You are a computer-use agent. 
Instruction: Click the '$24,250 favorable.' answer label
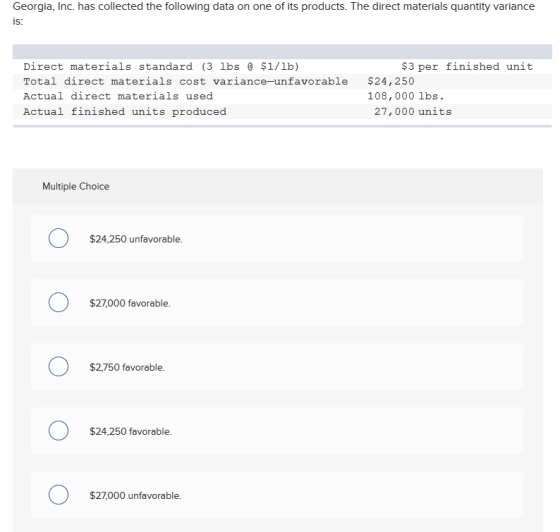(x=131, y=431)
